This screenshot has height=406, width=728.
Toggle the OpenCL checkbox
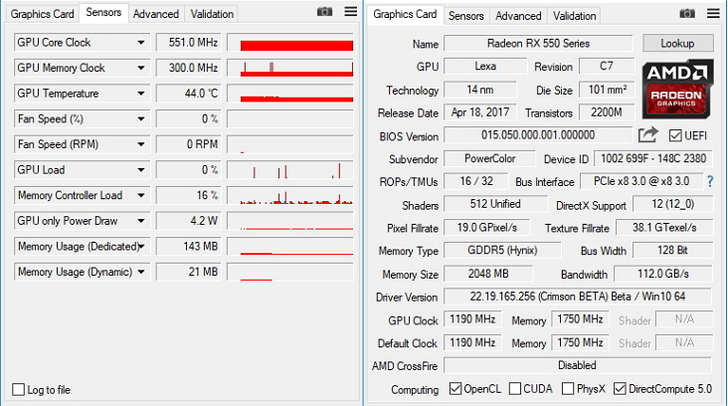455,388
